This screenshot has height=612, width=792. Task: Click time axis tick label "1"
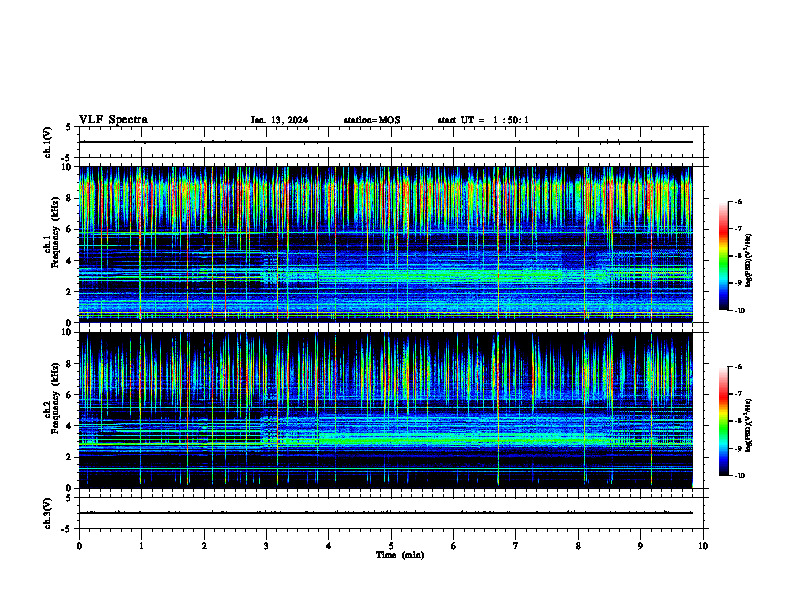pyautogui.click(x=141, y=546)
